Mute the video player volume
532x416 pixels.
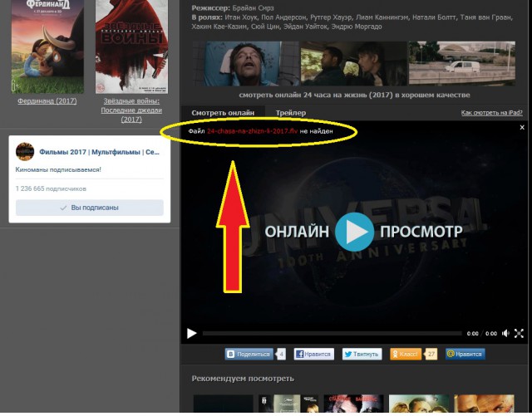[x=505, y=333]
